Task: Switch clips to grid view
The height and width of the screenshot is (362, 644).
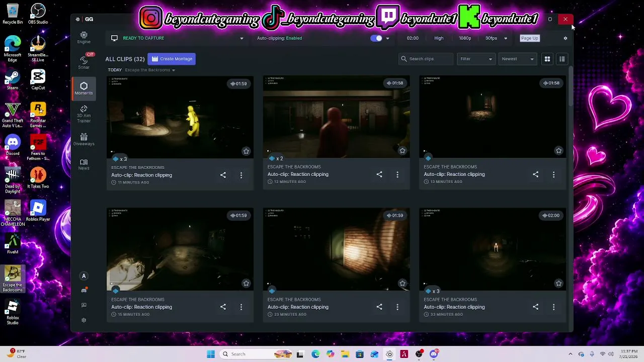Action: [x=547, y=59]
